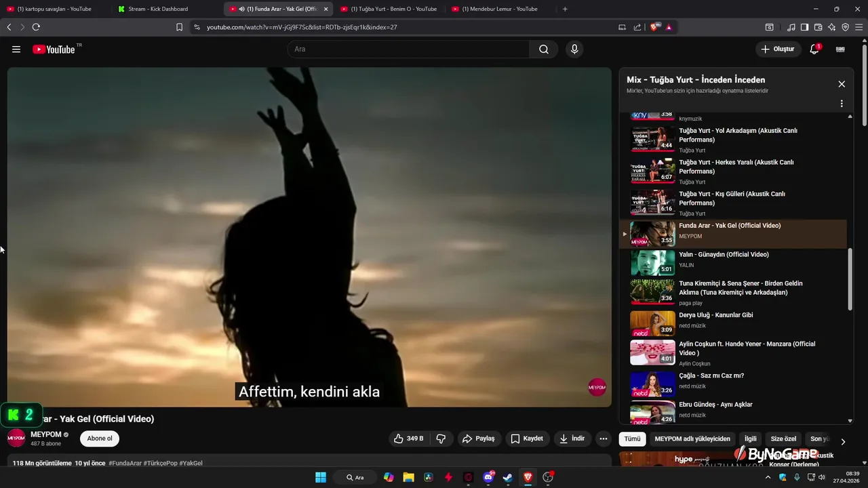Click the #FundaArar hashtag
The image size is (868, 488).
pyautogui.click(x=125, y=463)
